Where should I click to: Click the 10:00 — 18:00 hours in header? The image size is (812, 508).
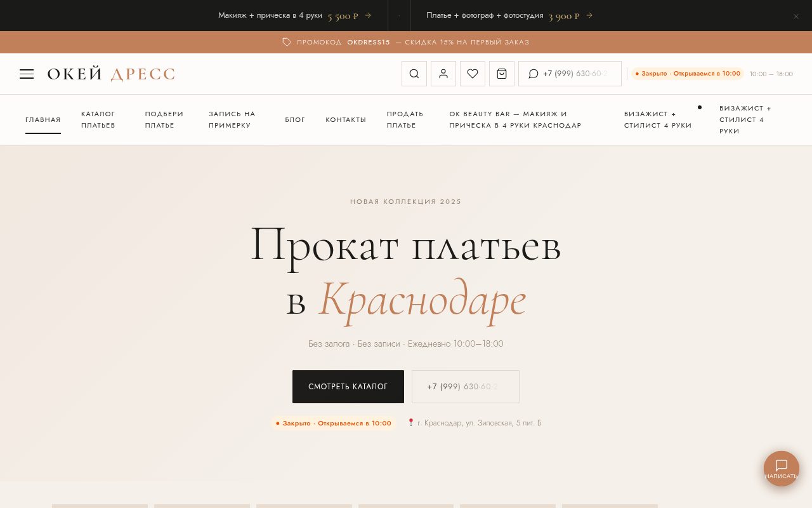click(x=771, y=74)
